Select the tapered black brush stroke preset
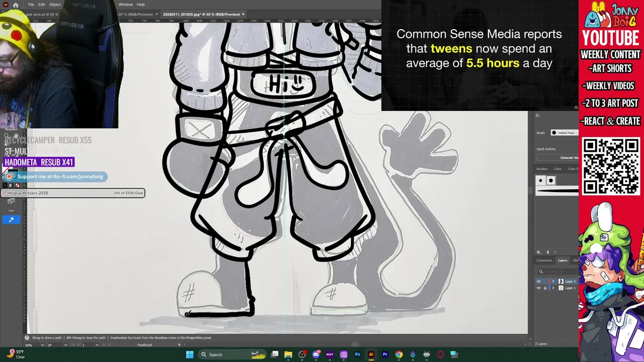The height and width of the screenshot is (362, 644). tap(557, 191)
